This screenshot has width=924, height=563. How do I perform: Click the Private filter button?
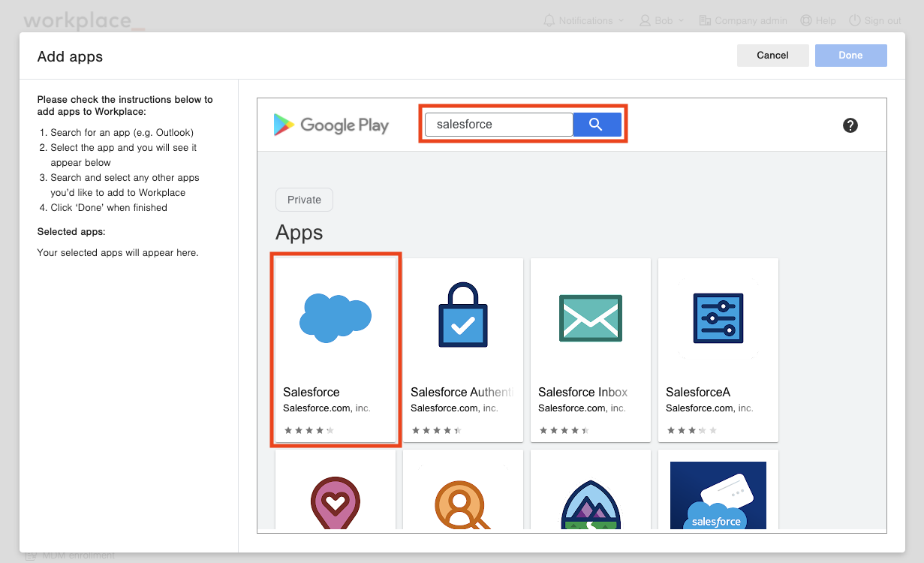304,200
